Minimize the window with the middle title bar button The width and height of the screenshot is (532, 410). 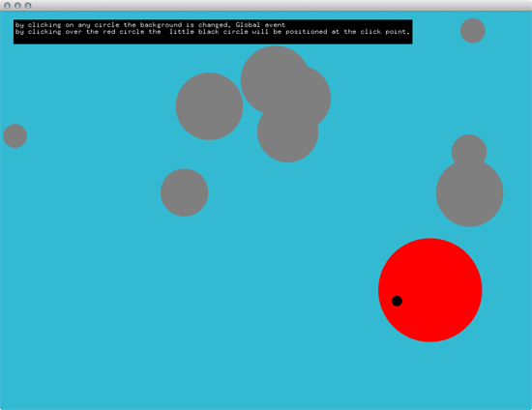(x=17, y=6)
